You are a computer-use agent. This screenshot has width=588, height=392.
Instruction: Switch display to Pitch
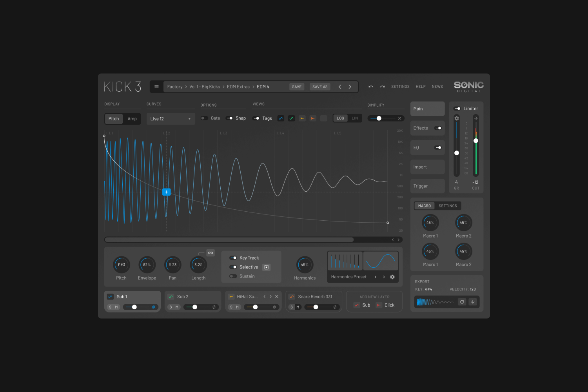[114, 119]
